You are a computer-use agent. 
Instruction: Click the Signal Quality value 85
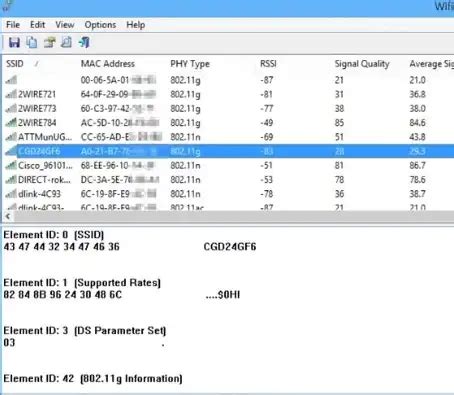pyautogui.click(x=339, y=123)
